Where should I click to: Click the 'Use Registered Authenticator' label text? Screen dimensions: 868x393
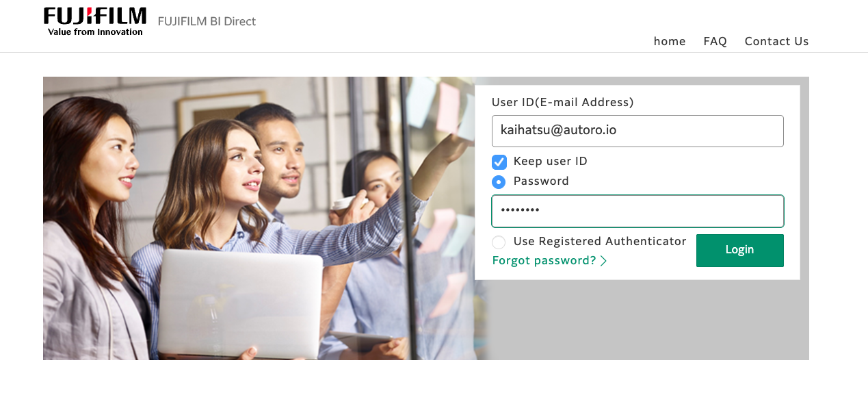599,242
